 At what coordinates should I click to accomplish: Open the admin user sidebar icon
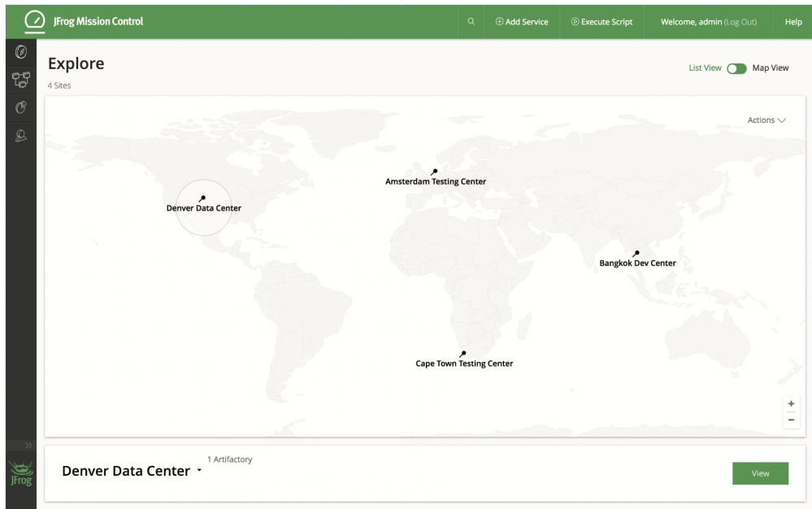[21, 136]
